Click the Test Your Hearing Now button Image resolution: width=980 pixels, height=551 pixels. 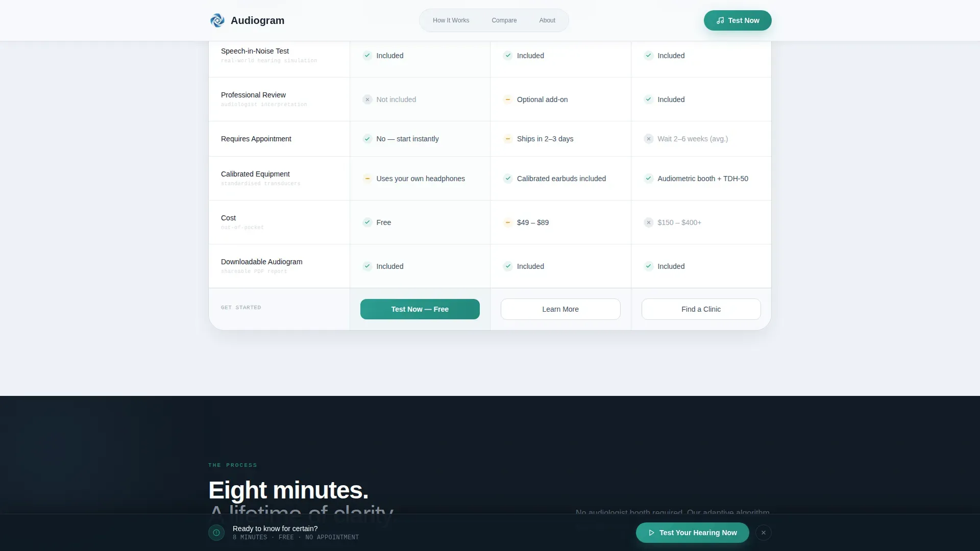(x=693, y=533)
